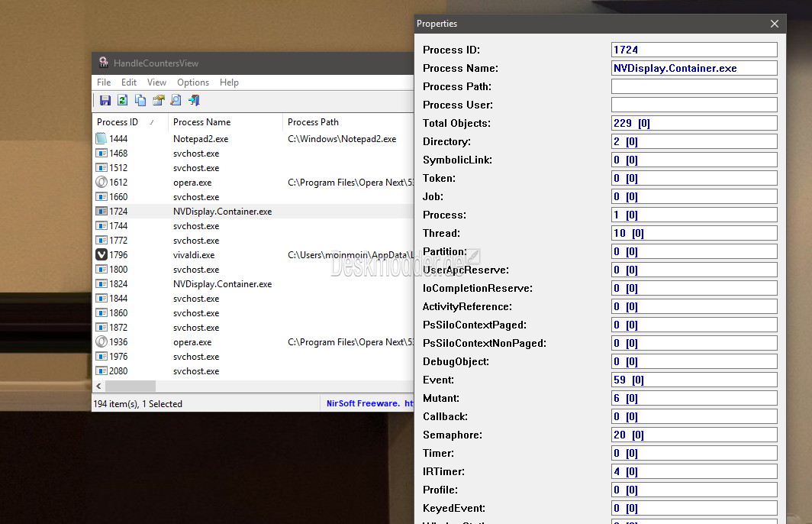Select the svchost.exe row with ID 1844
The height and width of the screenshot is (524, 812).
tap(253, 298)
